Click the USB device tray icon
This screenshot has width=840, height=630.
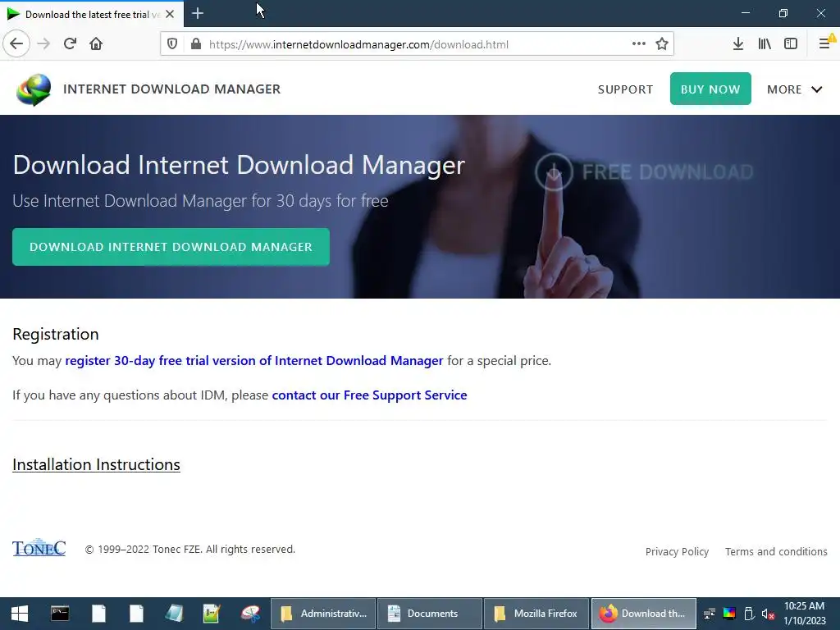tap(749, 614)
